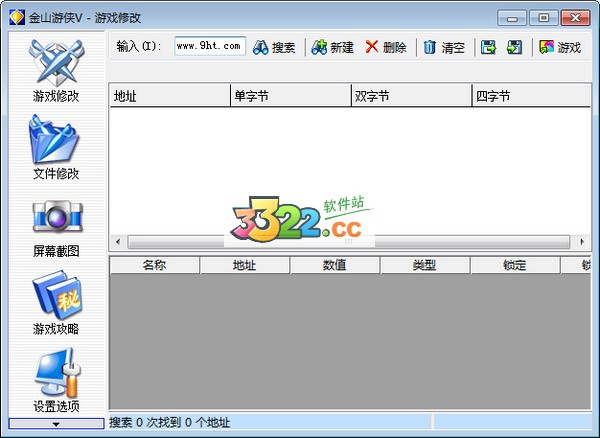
Task: Click the second green disk toolbar icon
Action: 515,47
